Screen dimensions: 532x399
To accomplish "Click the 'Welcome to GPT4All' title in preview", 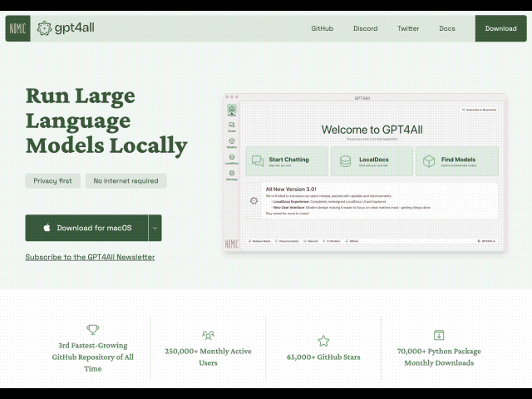I will (372, 130).
